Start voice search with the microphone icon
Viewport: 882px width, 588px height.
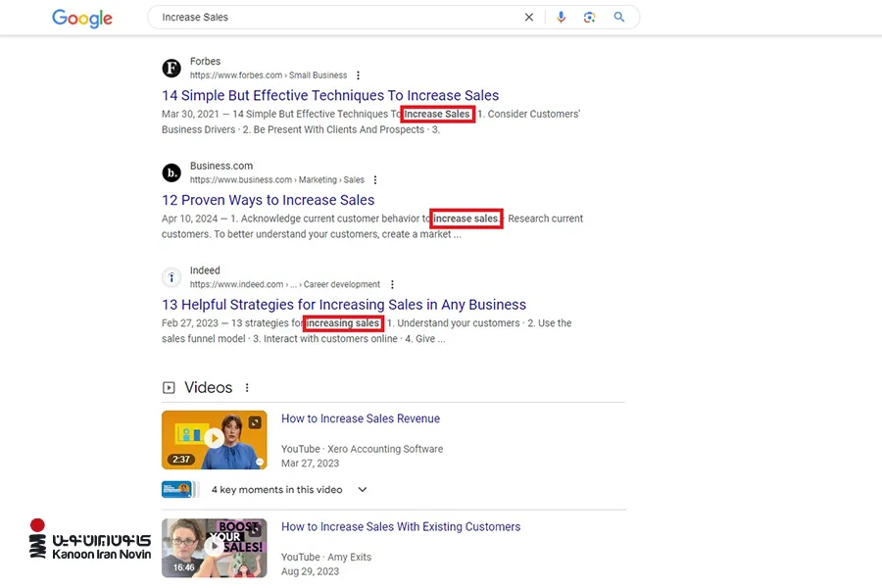pyautogui.click(x=561, y=18)
